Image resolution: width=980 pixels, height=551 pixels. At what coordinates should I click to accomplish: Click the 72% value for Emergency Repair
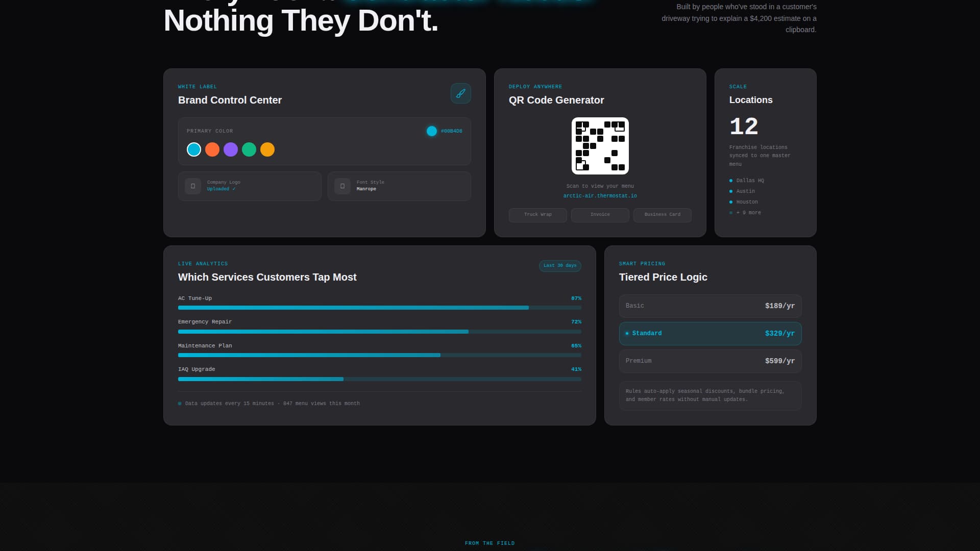click(x=576, y=322)
